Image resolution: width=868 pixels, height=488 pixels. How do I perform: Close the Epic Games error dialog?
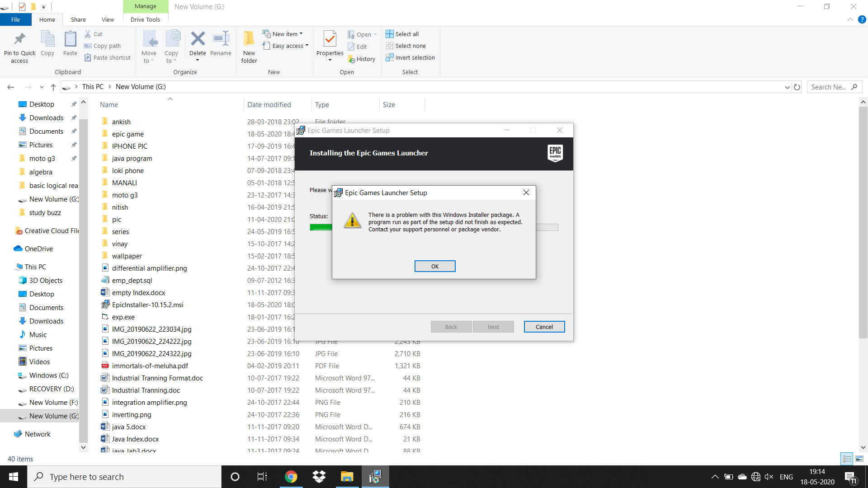526,192
